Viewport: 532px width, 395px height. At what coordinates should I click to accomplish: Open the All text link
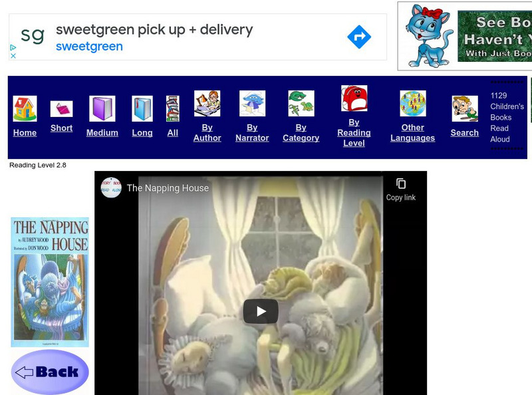click(x=173, y=133)
